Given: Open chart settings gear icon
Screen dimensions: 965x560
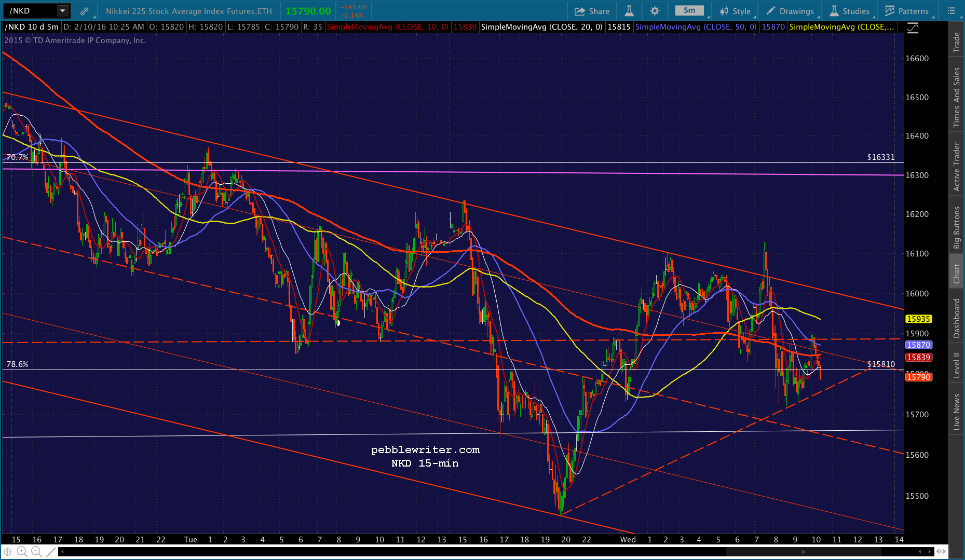Looking at the screenshot, I should (x=655, y=11).
